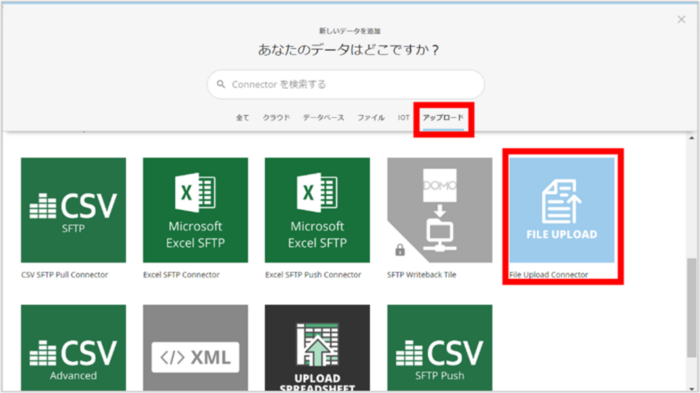Click the 'CSV SFTP Pull Connector' label
This screenshot has width=700, height=393.
64,275
